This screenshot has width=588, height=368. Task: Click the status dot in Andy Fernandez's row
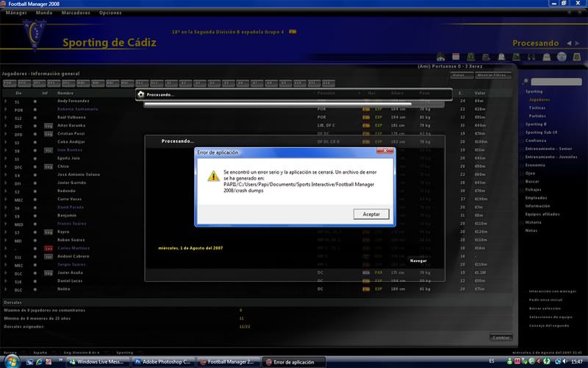(35, 102)
